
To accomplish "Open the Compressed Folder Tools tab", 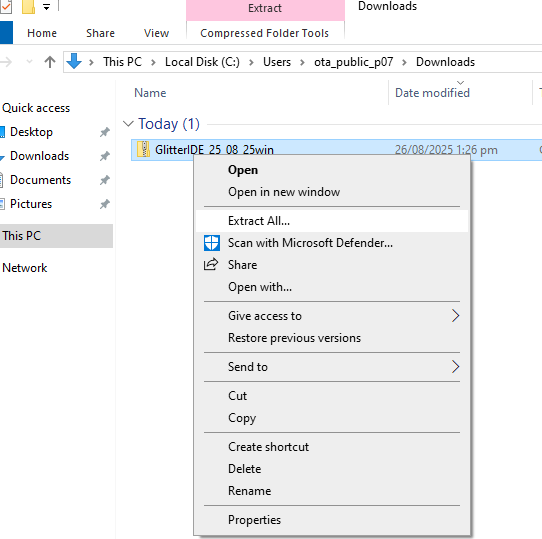I will pos(264,33).
